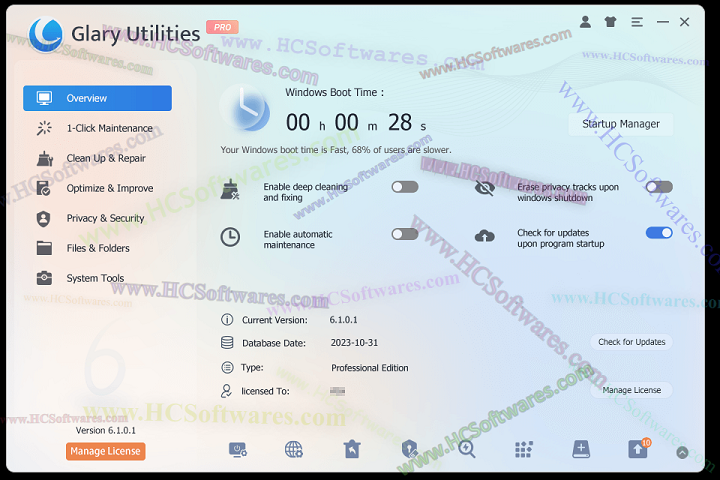
Task: Open software update icon with badge 10
Action: point(638,449)
